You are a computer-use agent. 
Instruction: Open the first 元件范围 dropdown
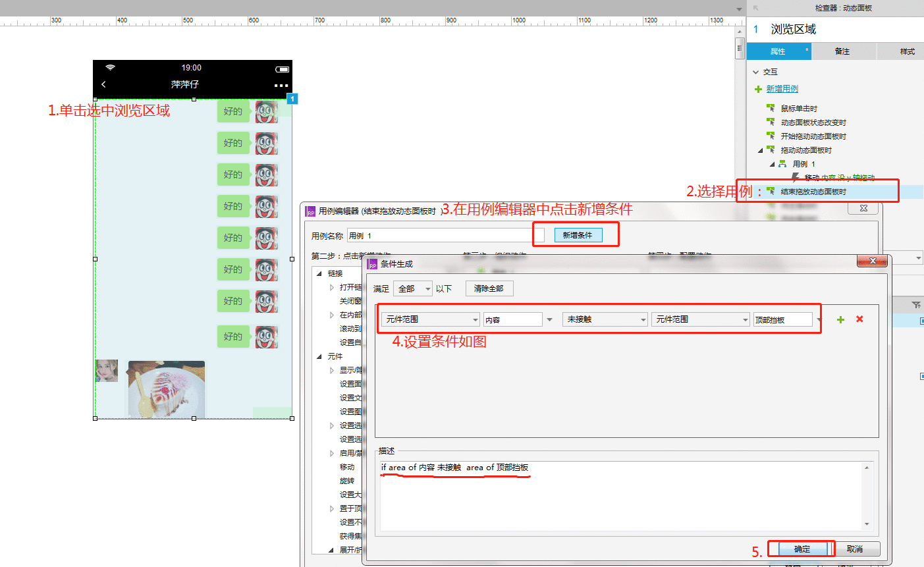coord(431,319)
